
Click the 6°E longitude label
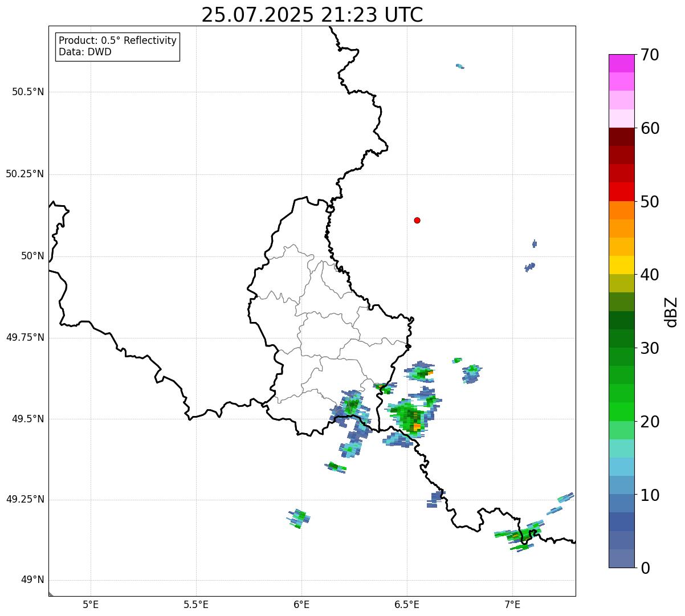[x=301, y=605]
